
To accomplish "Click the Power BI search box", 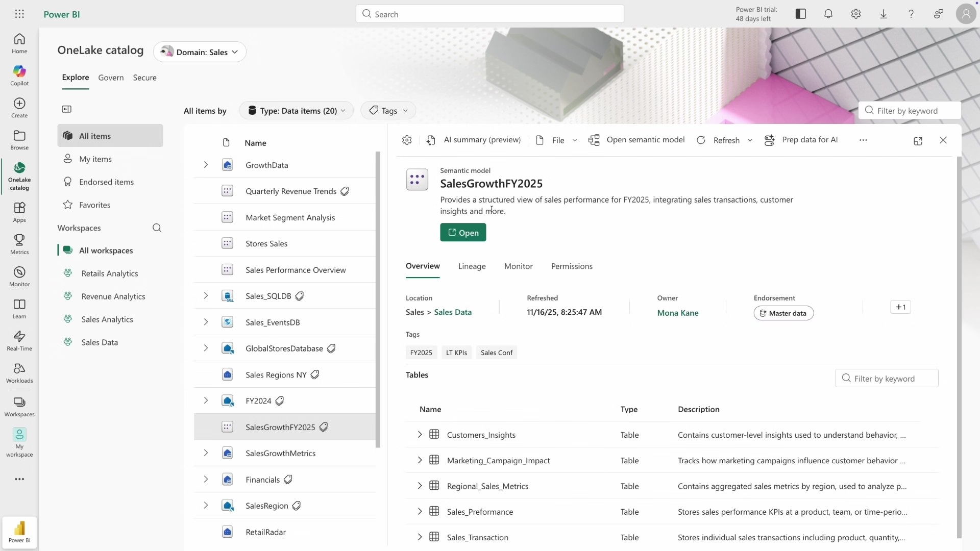I will [489, 14].
